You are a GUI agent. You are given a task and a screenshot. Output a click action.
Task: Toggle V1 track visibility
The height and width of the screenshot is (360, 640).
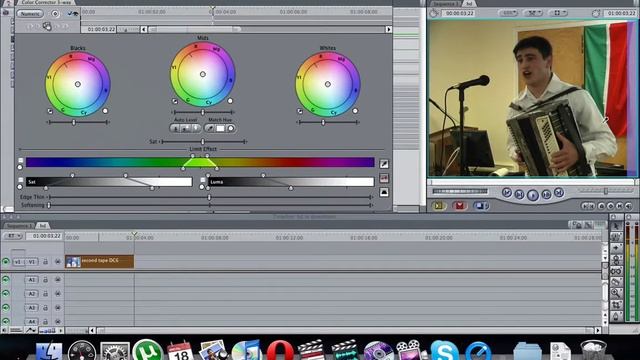[x=6, y=262]
